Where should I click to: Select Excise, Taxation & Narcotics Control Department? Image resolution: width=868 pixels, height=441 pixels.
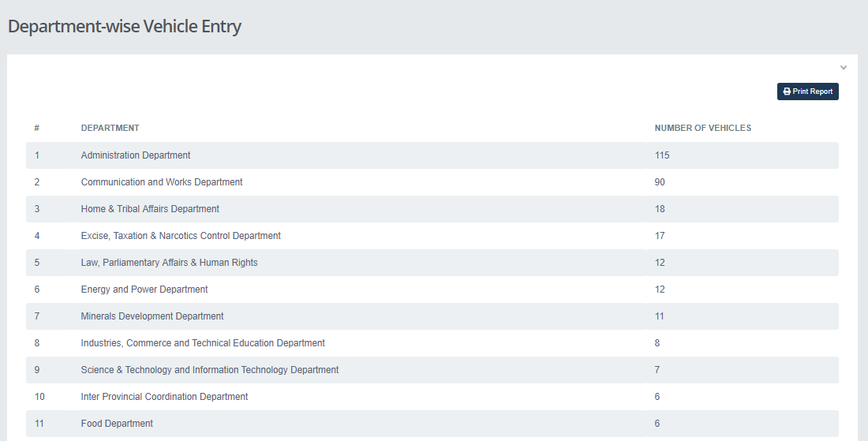[x=181, y=236]
